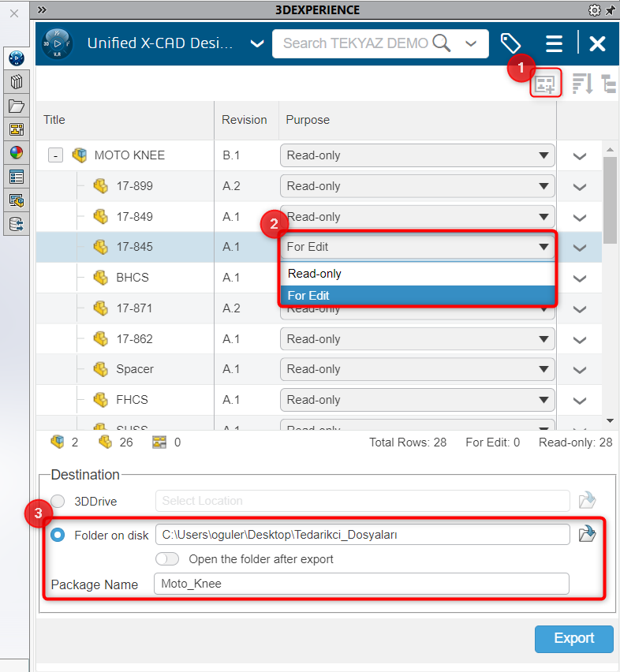Open the search options dropdown arrow
The height and width of the screenshot is (672, 620).
(471, 43)
